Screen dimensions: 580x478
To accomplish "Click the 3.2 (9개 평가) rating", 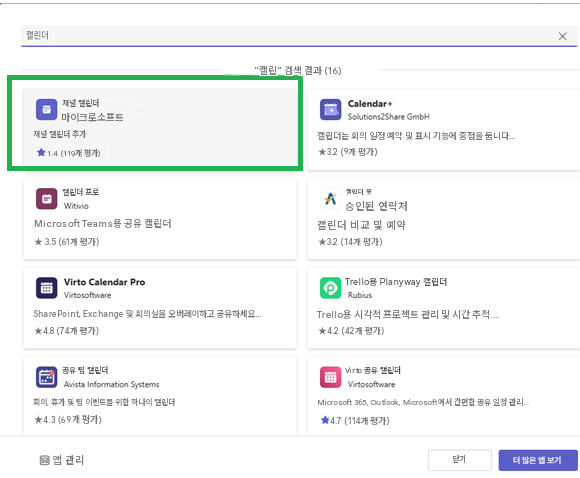I will tap(348, 152).
